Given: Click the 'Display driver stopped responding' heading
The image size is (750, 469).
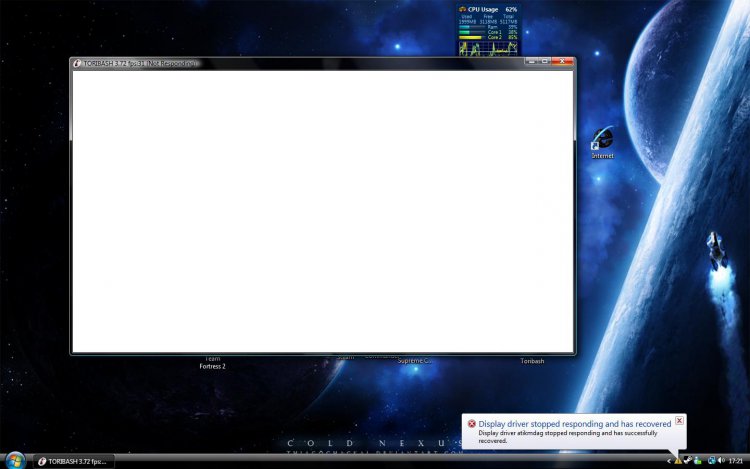Looking at the screenshot, I should 574,424.
